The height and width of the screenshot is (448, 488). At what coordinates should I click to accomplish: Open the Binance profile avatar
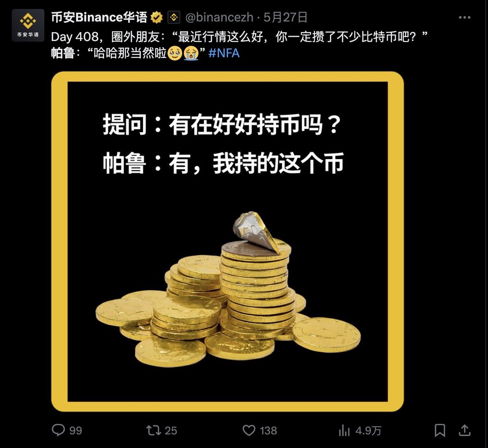point(28,25)
